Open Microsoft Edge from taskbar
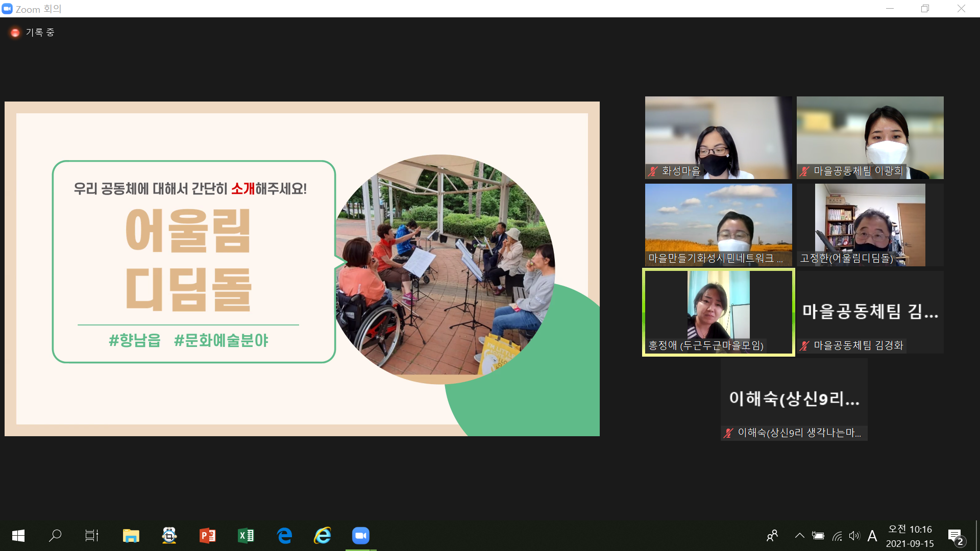The width and height of the screenshot is (980, 551). coord(284,536)
